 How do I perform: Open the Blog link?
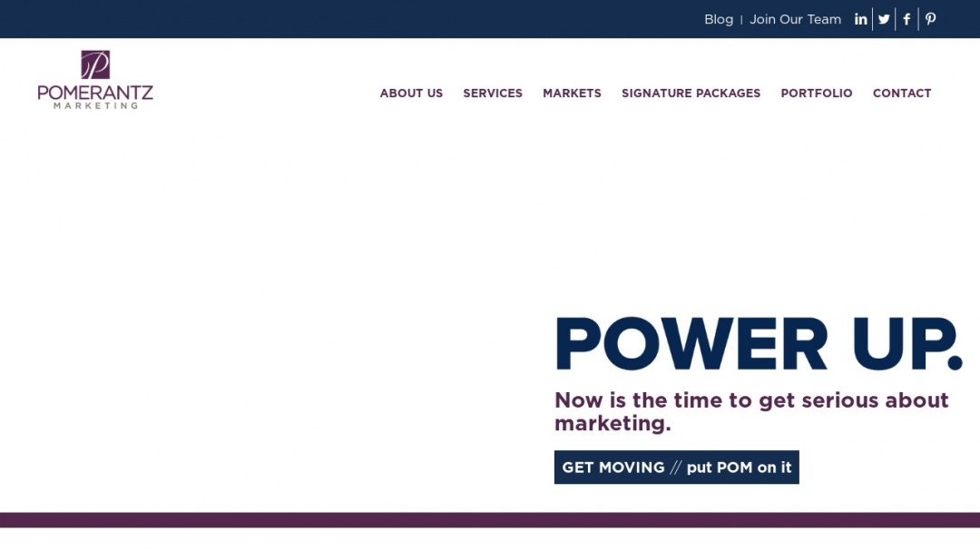(719, 19)
